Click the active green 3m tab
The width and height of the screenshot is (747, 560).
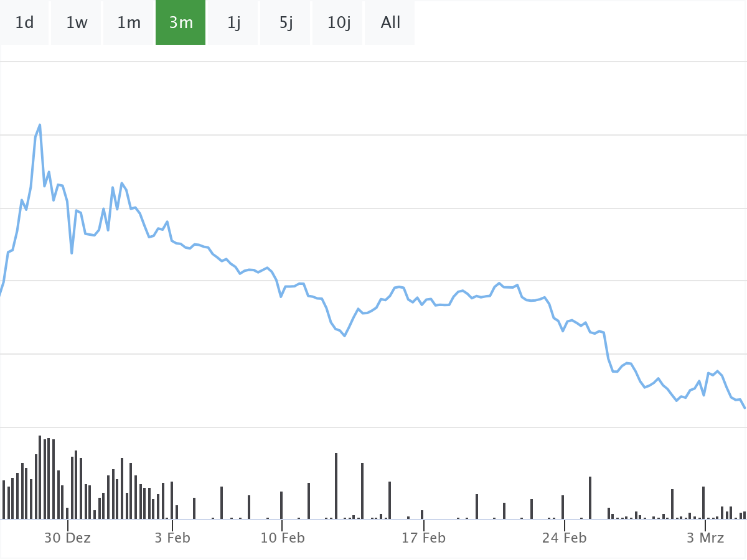tap(181, 23)
